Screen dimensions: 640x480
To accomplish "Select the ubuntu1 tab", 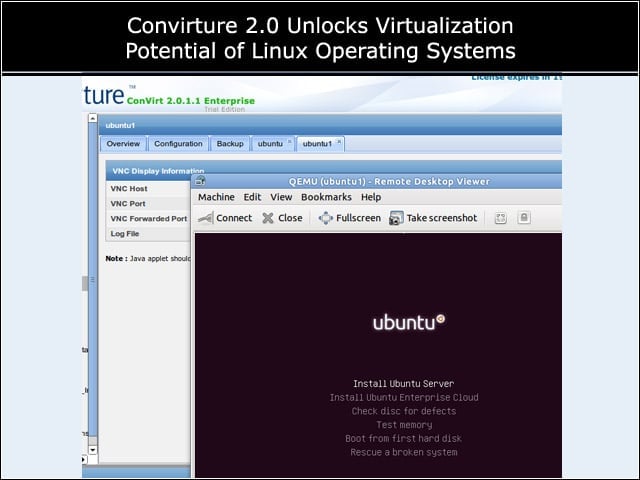I will click(x=317, y=144).
